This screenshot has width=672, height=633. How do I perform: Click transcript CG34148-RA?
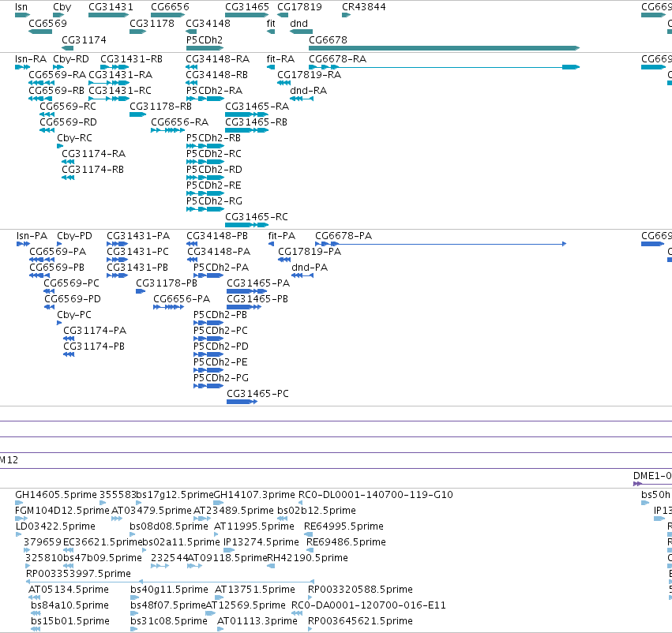[217, 58]
